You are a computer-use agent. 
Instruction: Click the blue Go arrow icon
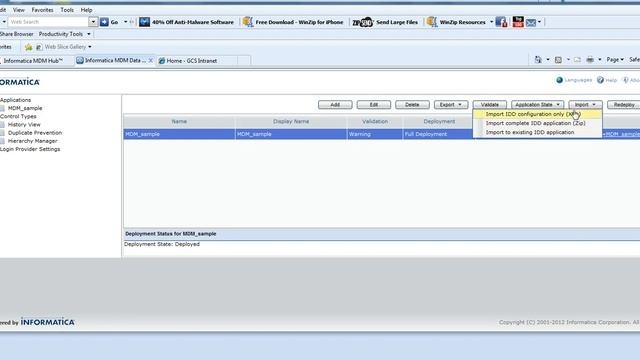[104, 22]
